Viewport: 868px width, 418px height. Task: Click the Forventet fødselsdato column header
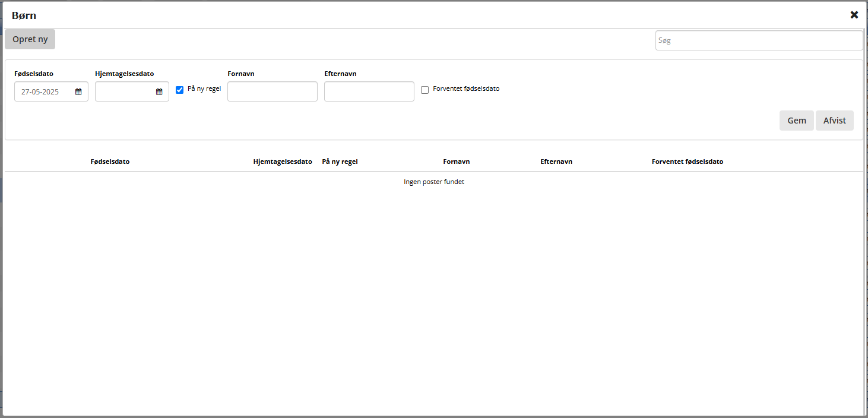click(x=687, y=161)
